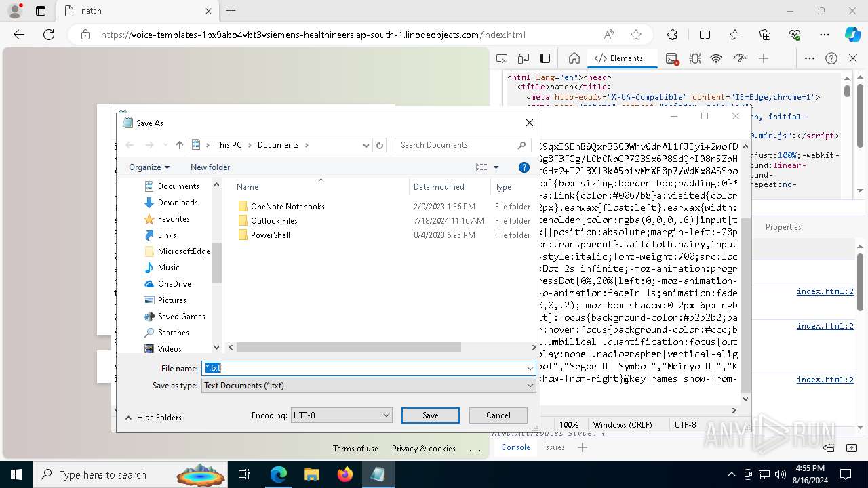This screenshot has height=488, width=868.
Task: Activate DevTools inspect element tool
Action: 502,58
